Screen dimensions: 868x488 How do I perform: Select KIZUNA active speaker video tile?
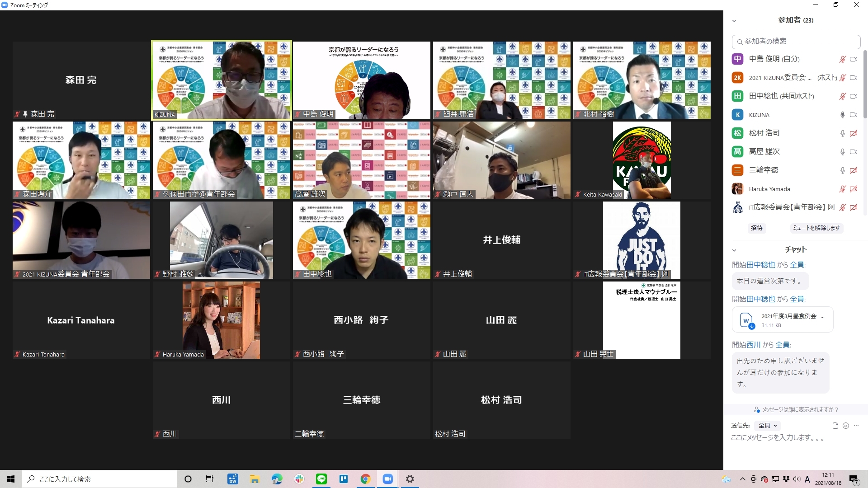coord(222,80)
